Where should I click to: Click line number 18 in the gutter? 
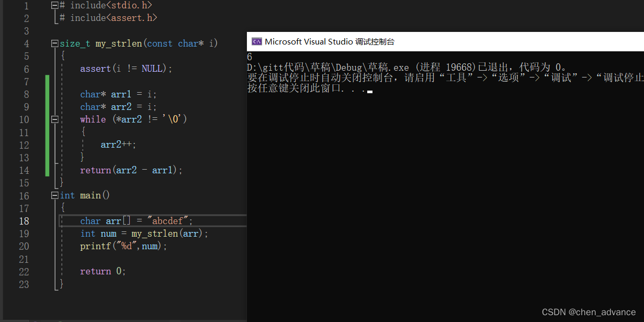(24, 221)
